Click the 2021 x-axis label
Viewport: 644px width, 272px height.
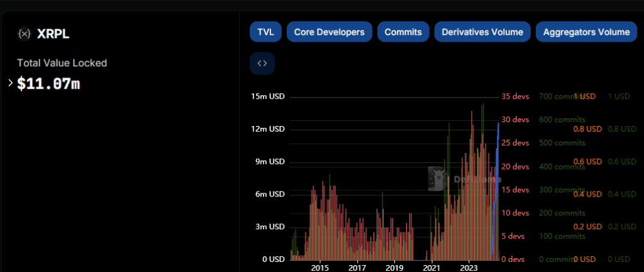431,268
